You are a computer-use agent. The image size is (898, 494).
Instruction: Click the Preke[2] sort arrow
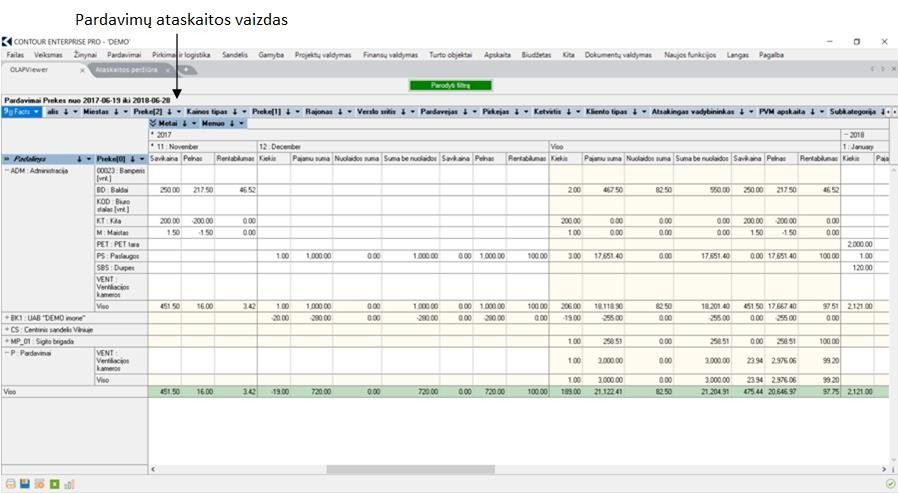click(170, 112)
